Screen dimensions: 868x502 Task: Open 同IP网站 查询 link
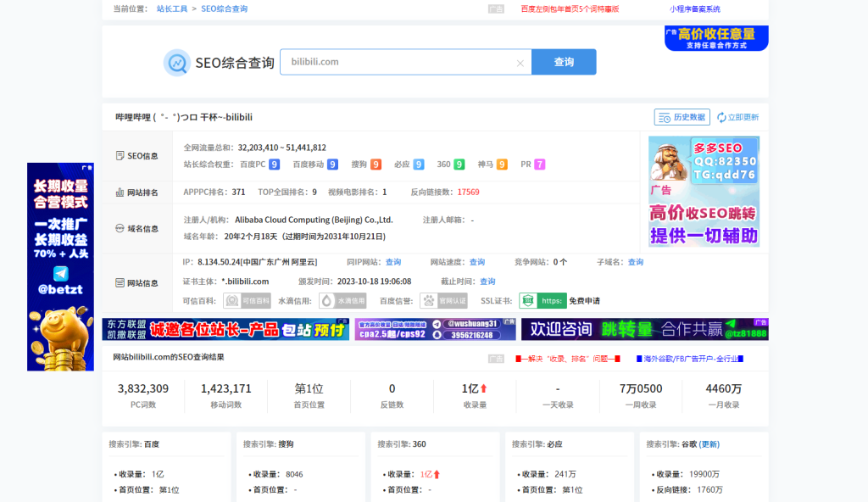tap(392, 261)
